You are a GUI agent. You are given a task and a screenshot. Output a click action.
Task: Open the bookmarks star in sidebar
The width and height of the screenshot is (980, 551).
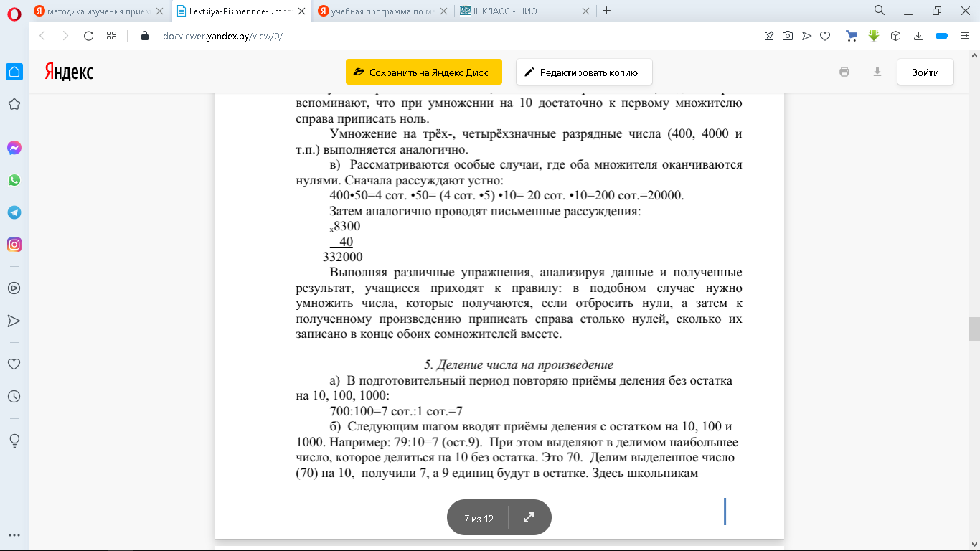(x=14, y=104)
